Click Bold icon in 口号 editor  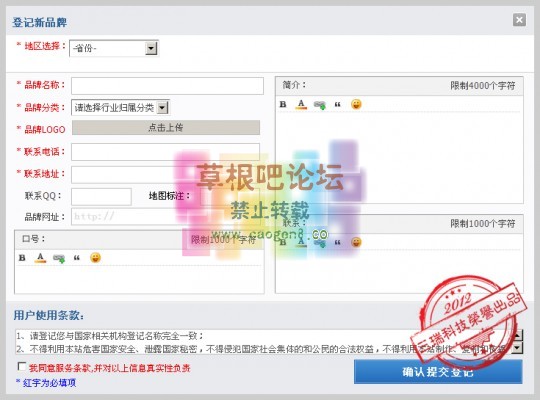click(x=22, y=258)
